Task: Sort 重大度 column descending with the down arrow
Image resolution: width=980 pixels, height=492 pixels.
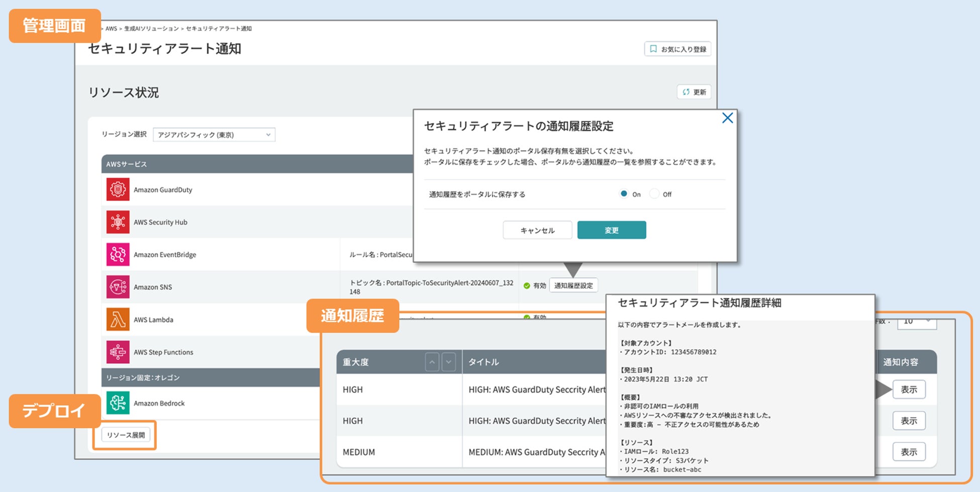Action: click(x=449, y=362)
